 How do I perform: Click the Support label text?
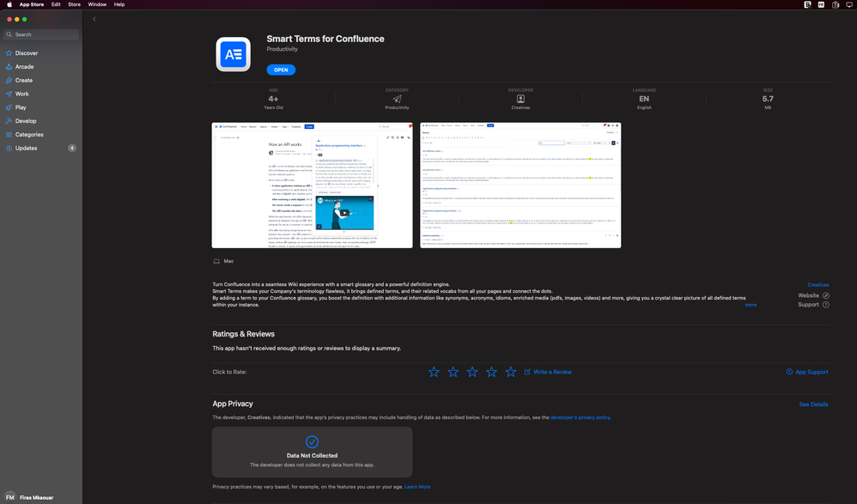808,305
